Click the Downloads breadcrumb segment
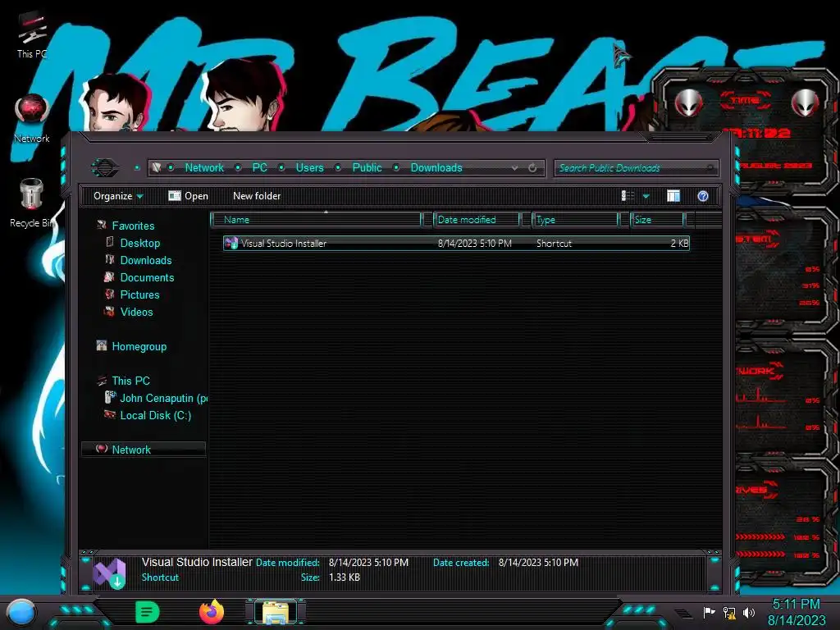The width and height of the screenshot is (840, 630). 436,167
